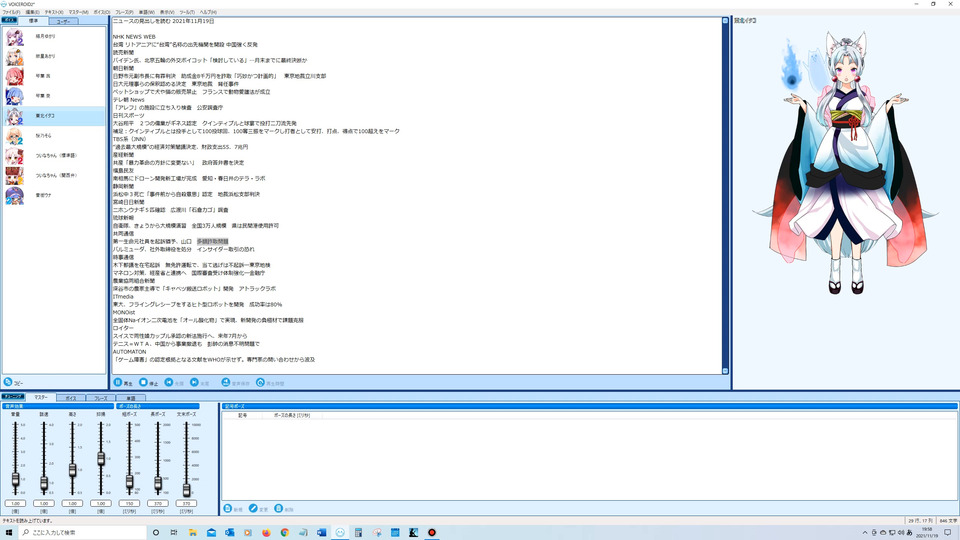Select the blonde 弦巻マキ voice avatar
The image size is (960, 540).
[x=14, y=136]
